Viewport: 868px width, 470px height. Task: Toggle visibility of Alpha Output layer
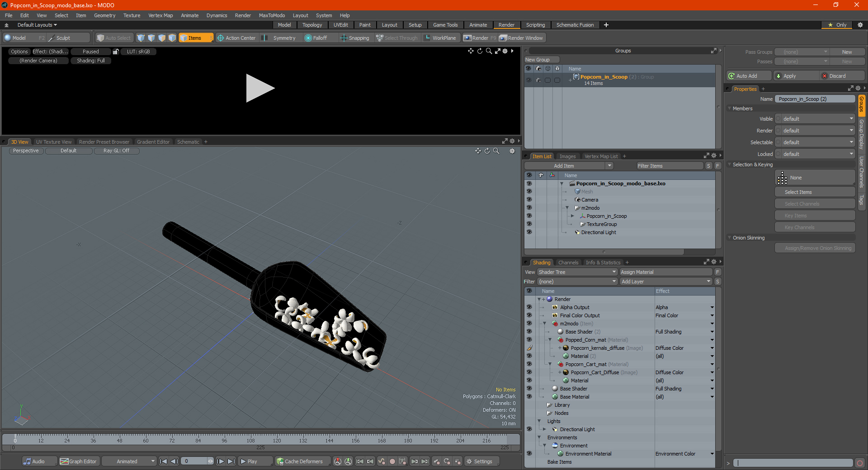pos(529,307)
